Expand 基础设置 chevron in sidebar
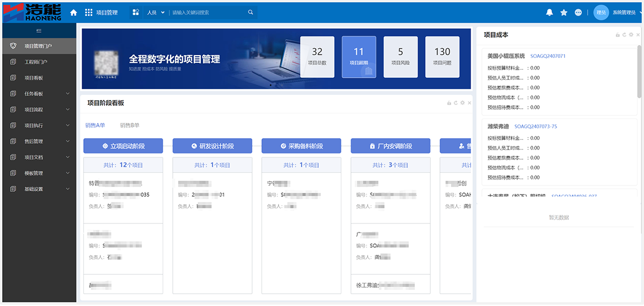 [68, 189]
